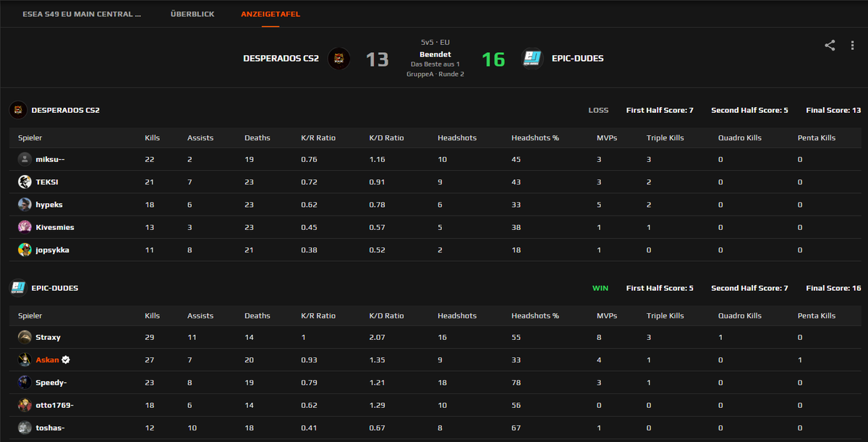Click Speedy-'s headshot percentage 78
Image resolution: width=868 pixels, height=442 pixels.
coord(516,382)
